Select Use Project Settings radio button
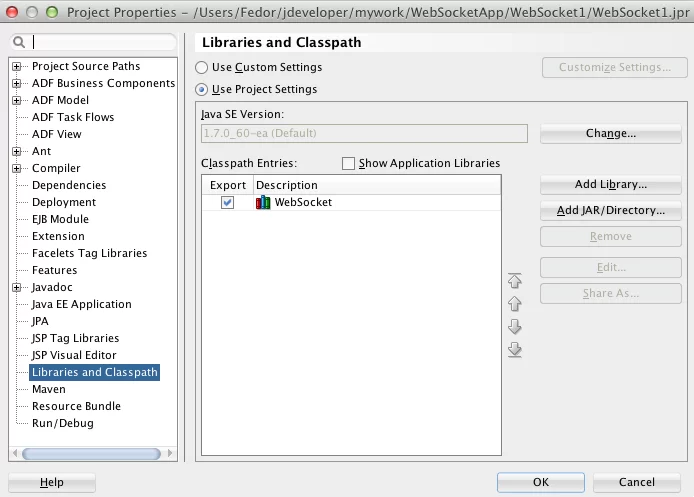The width and height of the screenshot is (694, 497). 201,90
